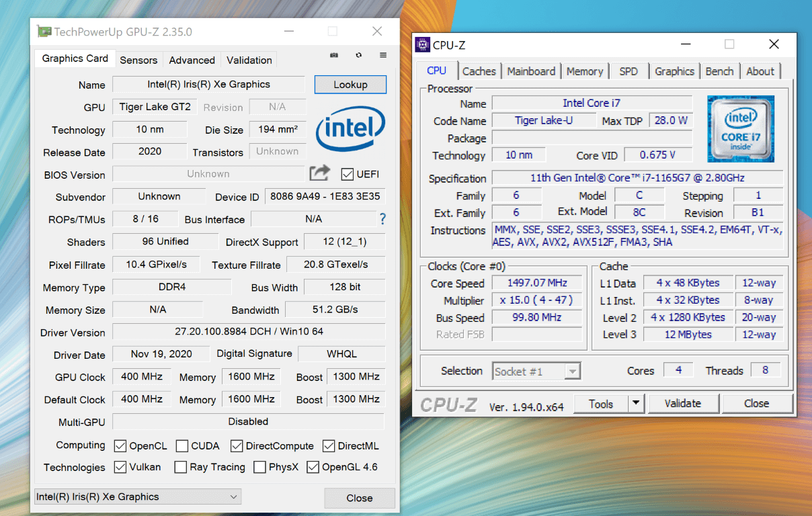The width and height of the screenshot is (812, 516).
Task: Click the BIOS export share icon
Action: pyautogui.click(x=319, y=173)
